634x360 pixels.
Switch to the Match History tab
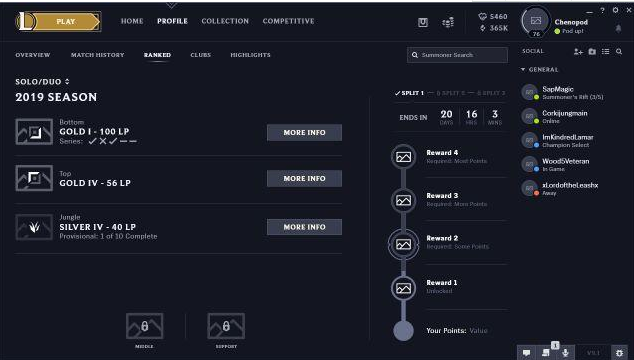[97, 55]
